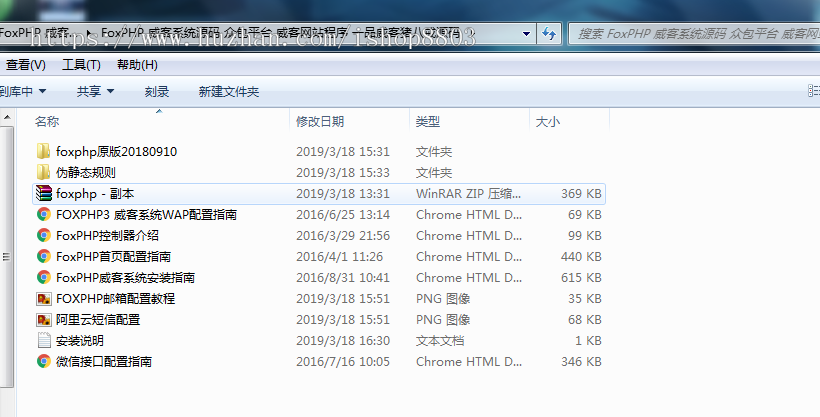
Task: Expand the breadcrumb arrow after FoxPHP 威客
Action: 89,33
